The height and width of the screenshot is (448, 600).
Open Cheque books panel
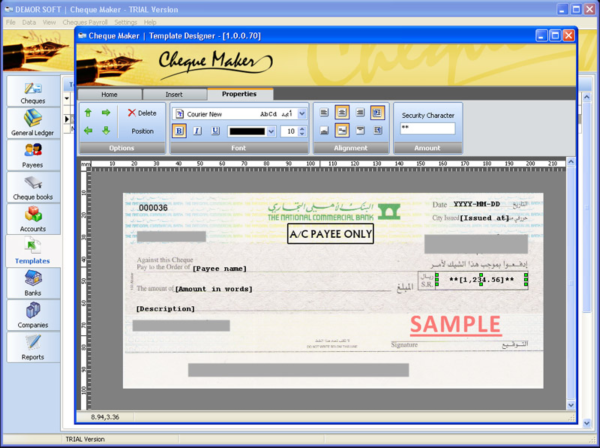pyautogui.click(x=32, y=186)
